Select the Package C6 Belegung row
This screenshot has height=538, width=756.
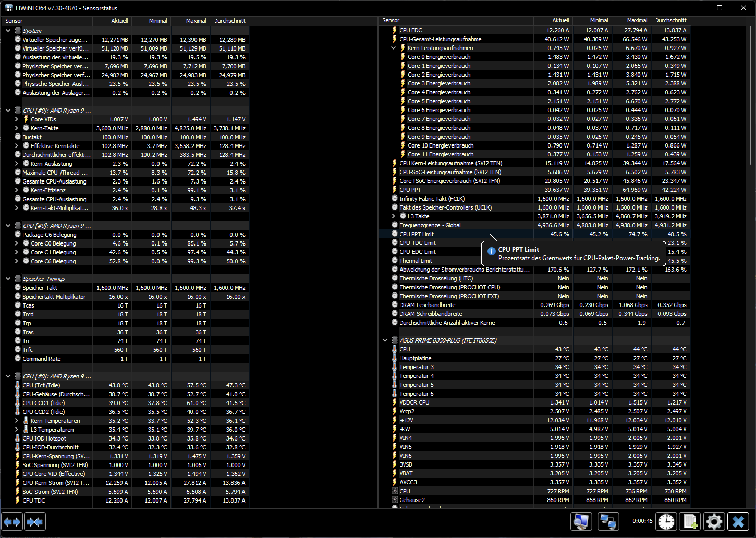[x=125, y=235]
